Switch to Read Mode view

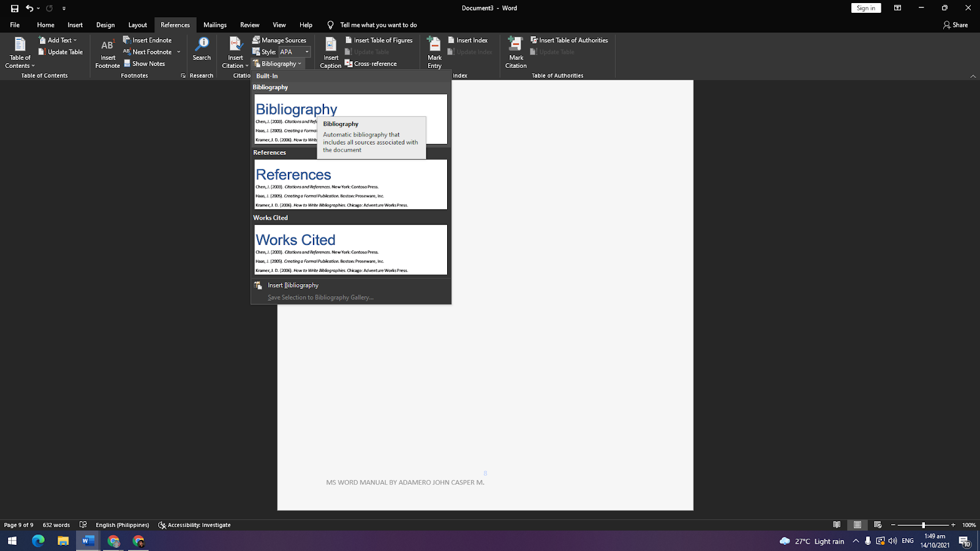pyautogui.click(x=837, y=525)
